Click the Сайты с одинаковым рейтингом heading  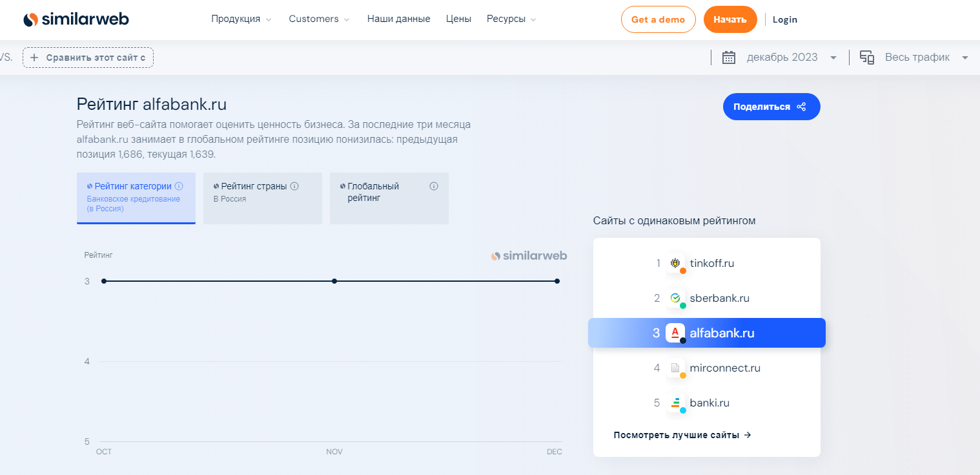[x=675, y=221]
